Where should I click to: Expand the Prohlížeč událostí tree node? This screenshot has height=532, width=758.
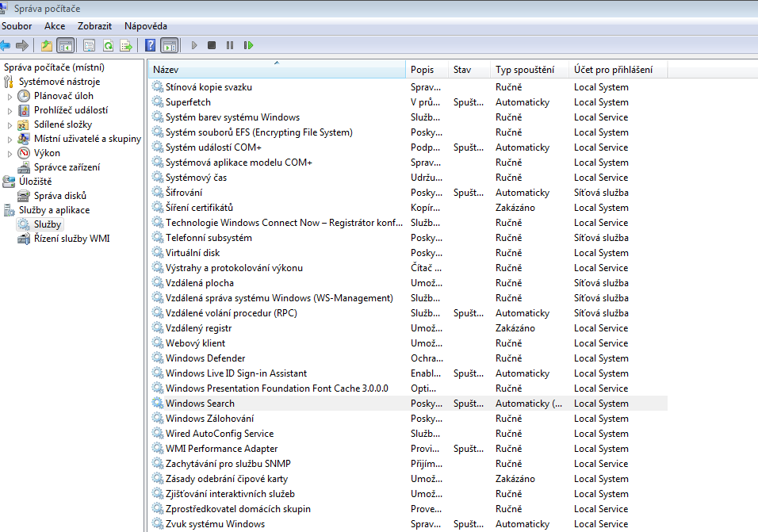tap(10, 111)
